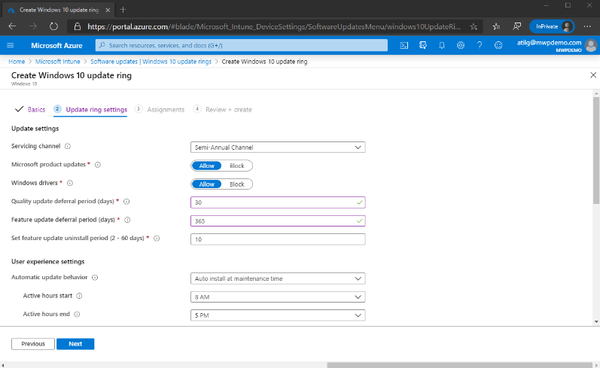
Task: Open the account avatar menu
Action: [591, 46]
